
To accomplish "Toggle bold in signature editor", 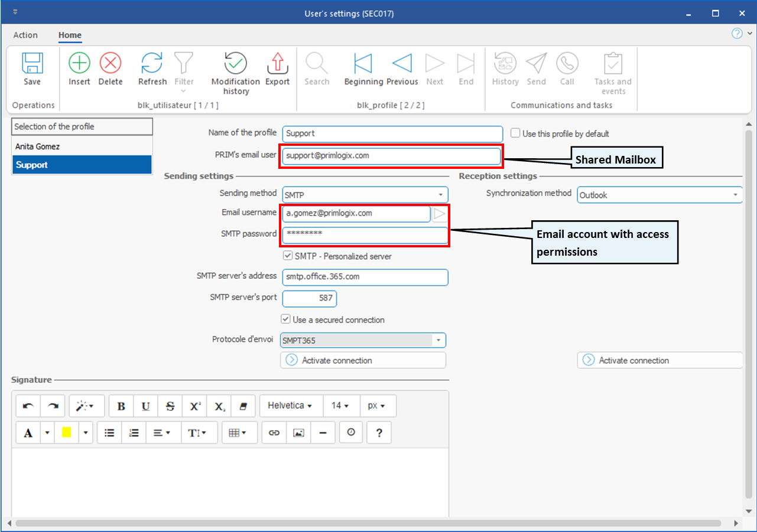I will click(121, 406).
